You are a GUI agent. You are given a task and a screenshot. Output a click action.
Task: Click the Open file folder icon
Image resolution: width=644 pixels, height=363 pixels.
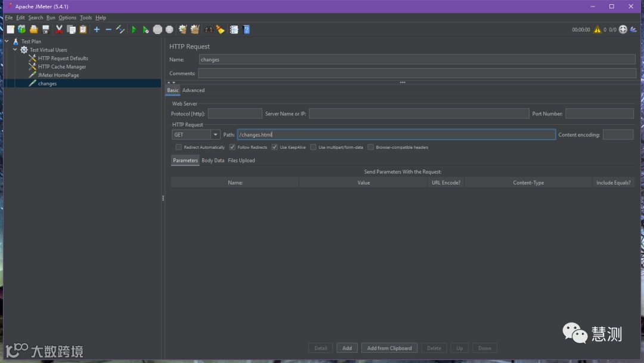[33, 30]
